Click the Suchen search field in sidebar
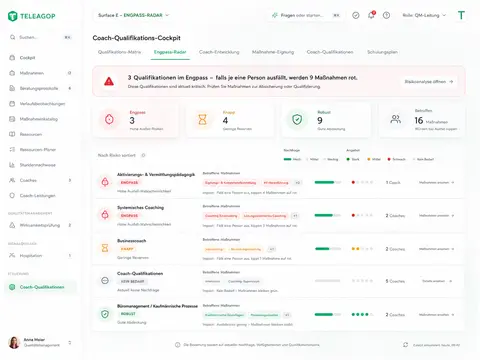480x360 pixels. coord(41,37)
